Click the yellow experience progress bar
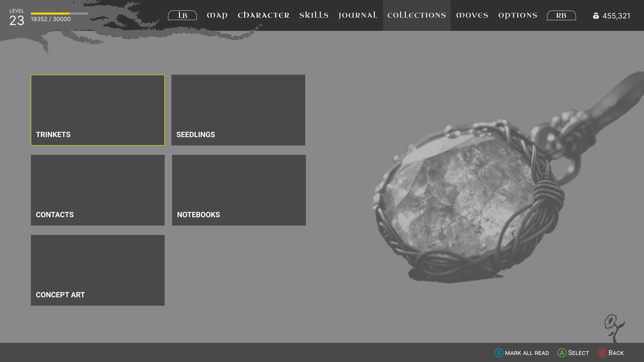The width and height of the screenshot is (644, 362). coord(59,13)
